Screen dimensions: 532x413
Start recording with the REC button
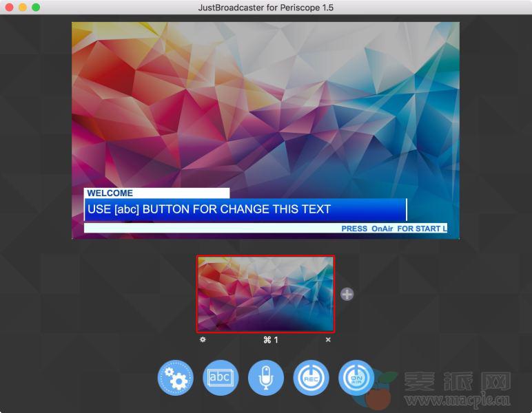point(311,378)
